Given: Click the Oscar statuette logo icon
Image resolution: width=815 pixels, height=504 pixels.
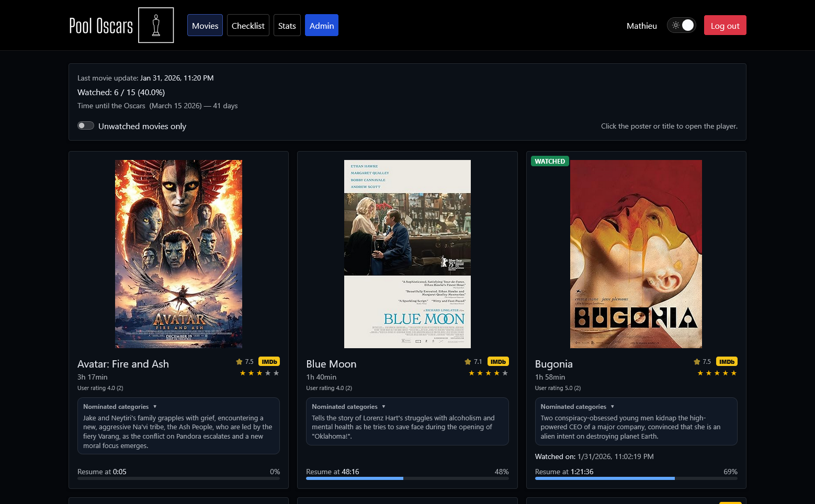Looking at the screenshot, I should (x=156, y=25).
